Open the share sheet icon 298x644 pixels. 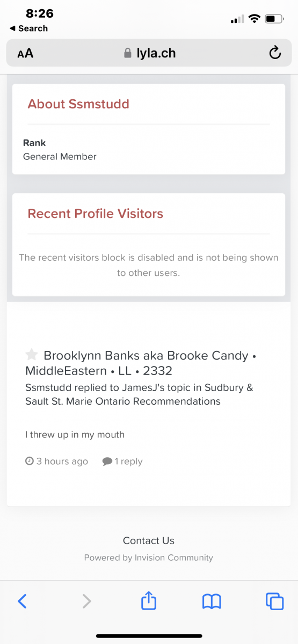pyautogui.click(x=149, y=600)
